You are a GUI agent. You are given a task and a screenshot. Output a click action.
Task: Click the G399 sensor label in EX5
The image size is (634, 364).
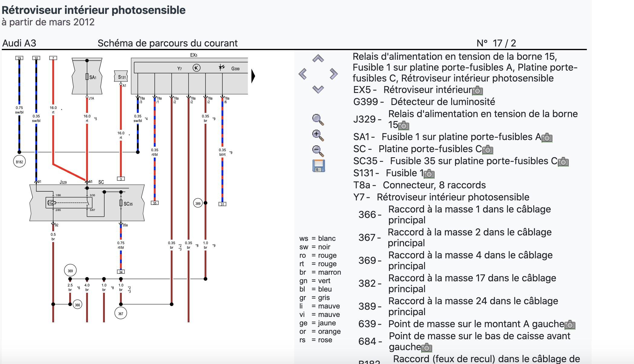235,69
